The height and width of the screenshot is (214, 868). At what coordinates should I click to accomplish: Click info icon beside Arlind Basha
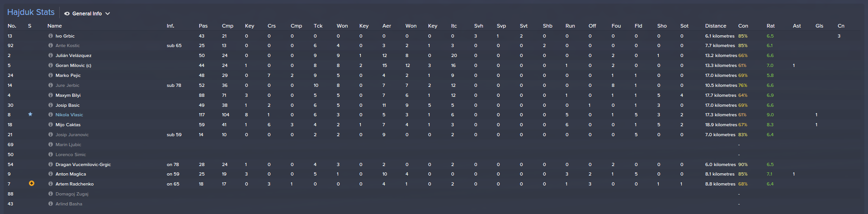pos(51,204)
